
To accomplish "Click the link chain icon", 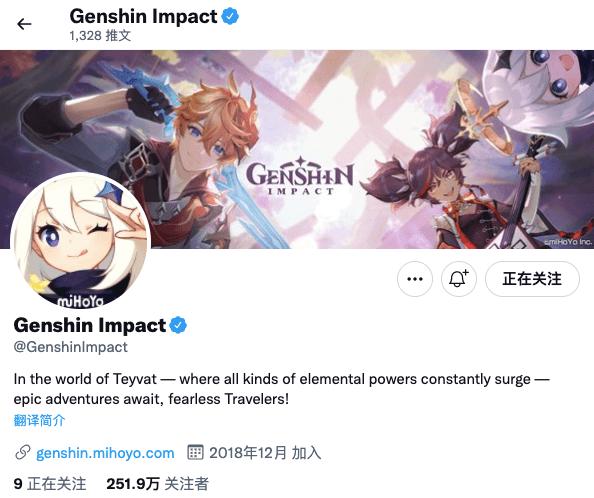I will point(23,453).
